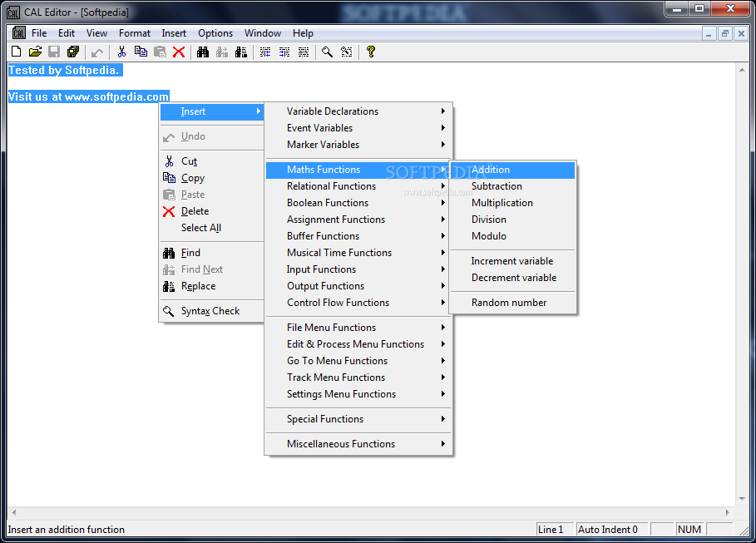Select Random number from the submenu

(512, 303)
